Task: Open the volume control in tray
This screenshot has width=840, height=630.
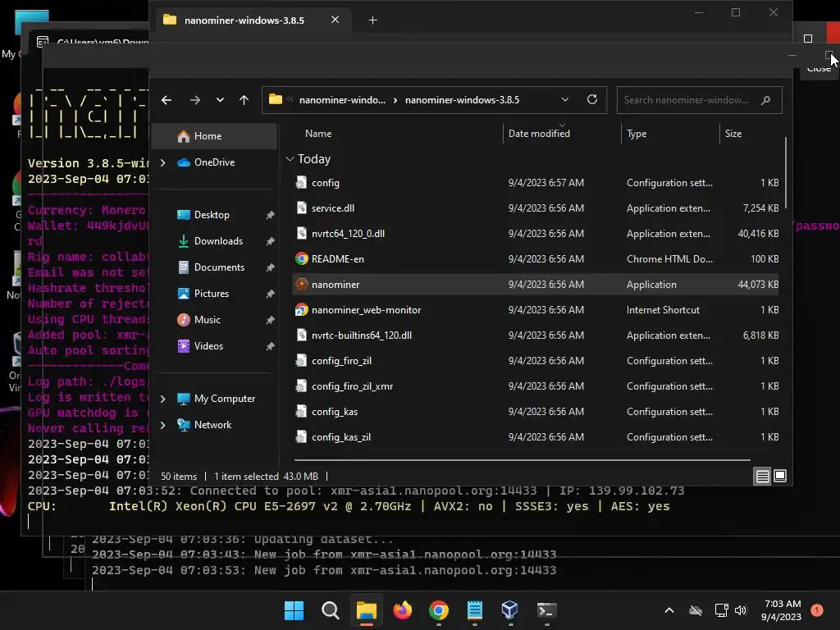Action: pos(741,610)
